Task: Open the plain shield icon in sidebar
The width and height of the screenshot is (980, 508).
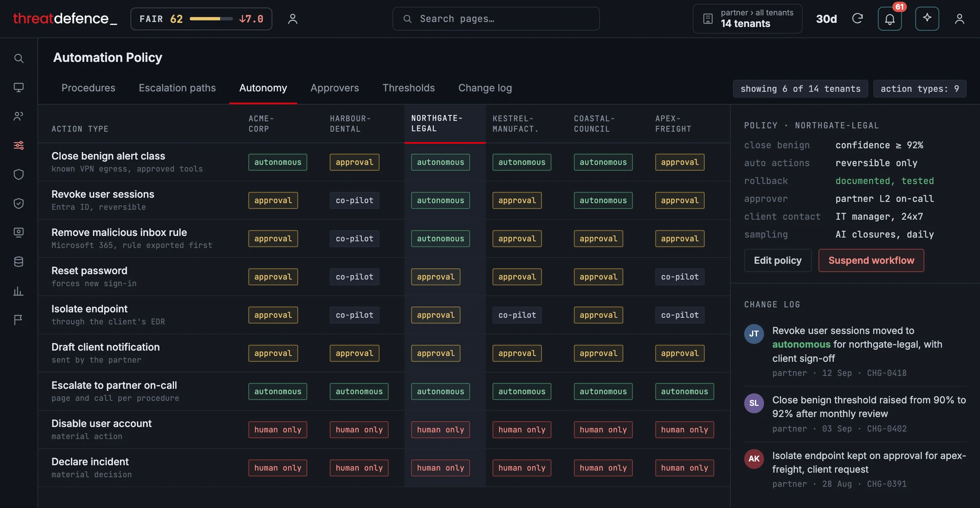Action: pos(19,174)
